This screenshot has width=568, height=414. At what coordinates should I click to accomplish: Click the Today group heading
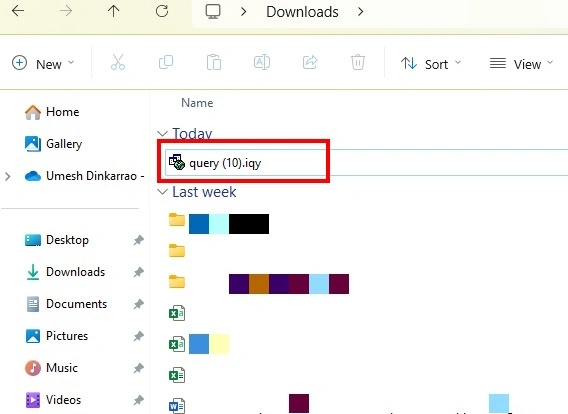pos(192,134)
